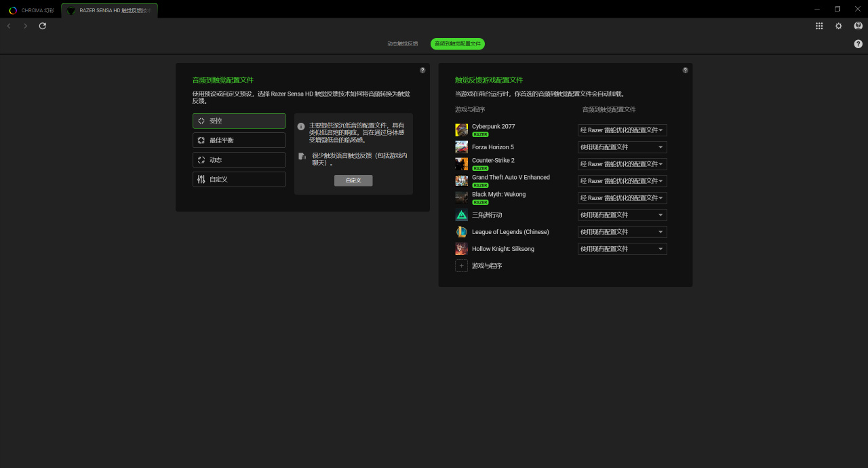Click the Grand Theft Auto V Enhanced icon

pyautogui.click(x=461, y=181)
